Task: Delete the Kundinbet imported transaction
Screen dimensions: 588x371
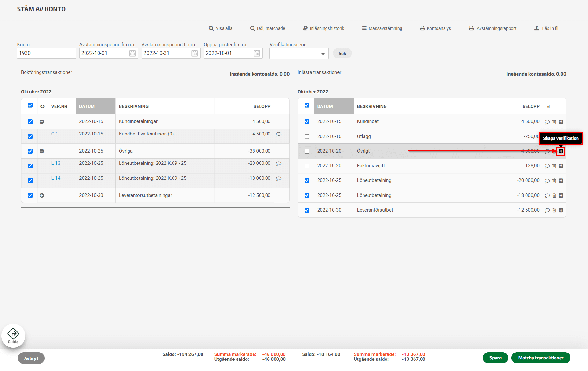Action: coord(554,122)
